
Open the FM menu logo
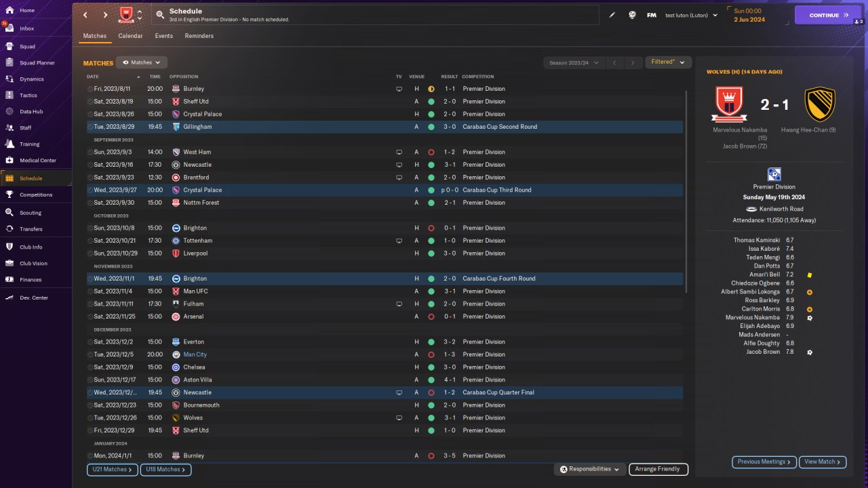652,15
